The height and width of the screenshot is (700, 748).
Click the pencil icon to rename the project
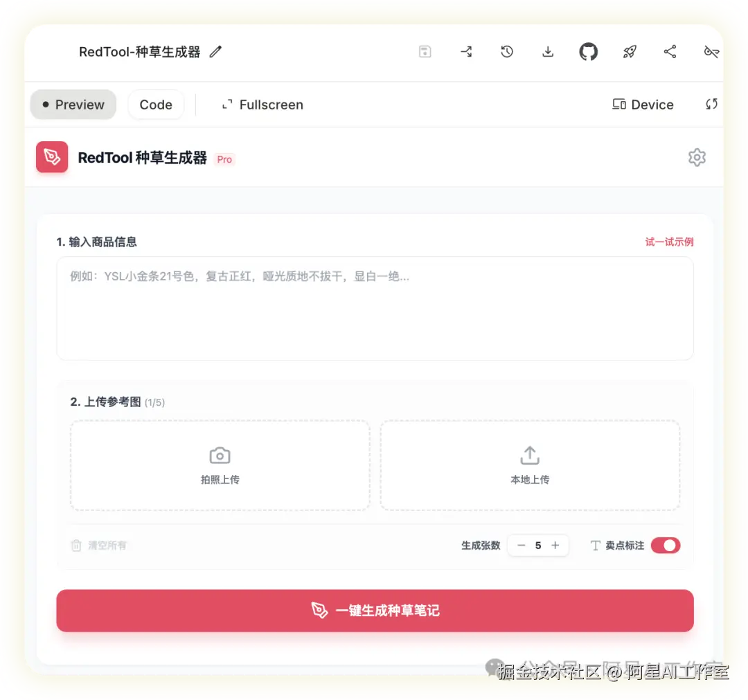(x=215, y=51)
